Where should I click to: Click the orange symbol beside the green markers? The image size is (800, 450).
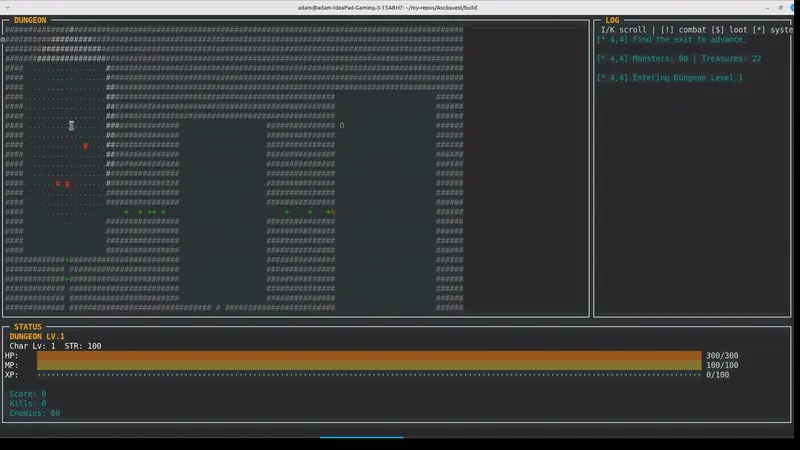pos(333,212)
